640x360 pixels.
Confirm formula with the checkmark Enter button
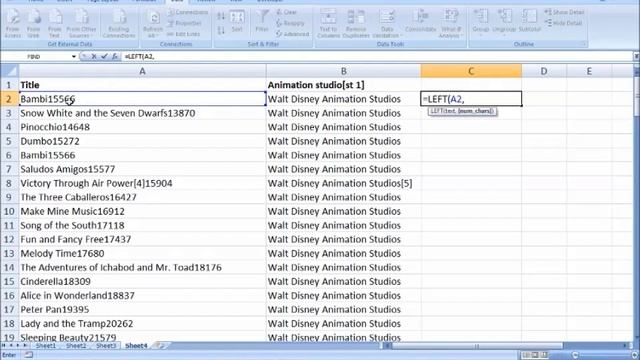(104, 57)
